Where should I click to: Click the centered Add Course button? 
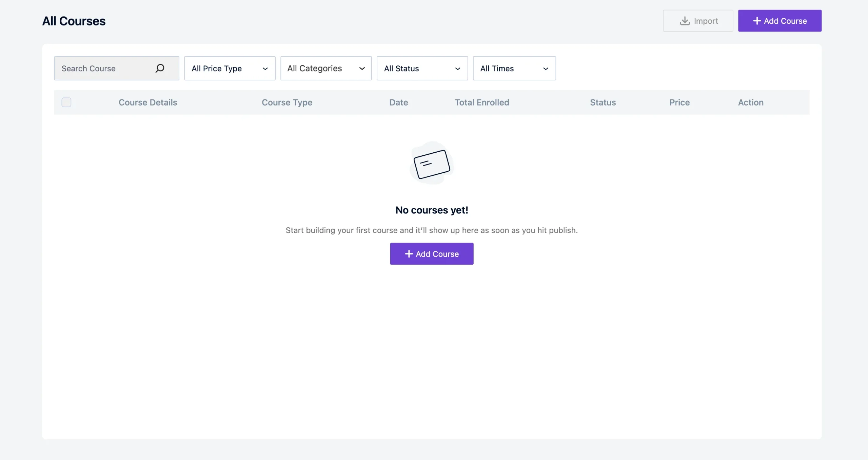pyautogui.click(x=432, y=253)
